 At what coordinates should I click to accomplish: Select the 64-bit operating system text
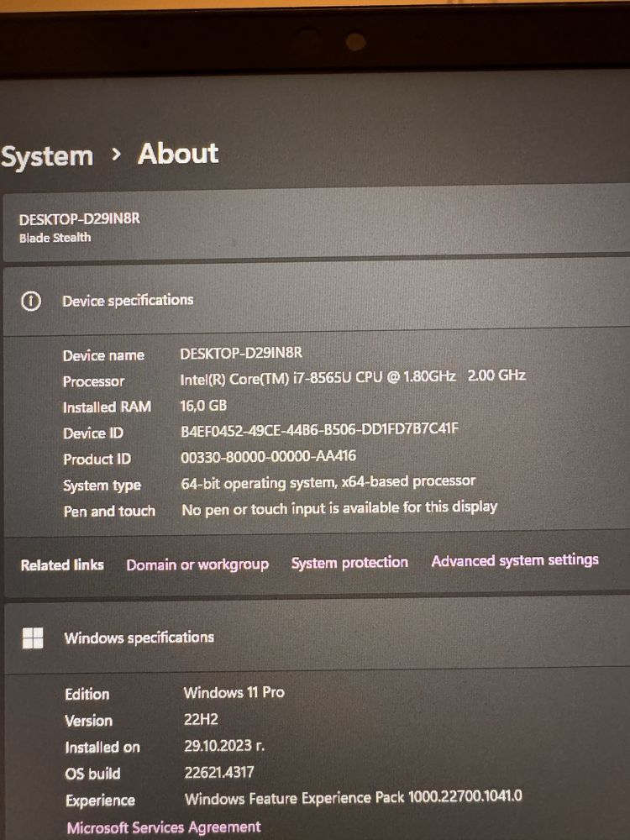pyautogui.click(x=328, y=482)
